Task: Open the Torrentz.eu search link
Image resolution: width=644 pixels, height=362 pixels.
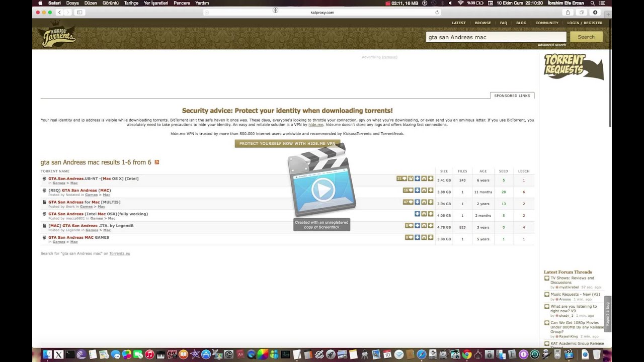Action: click(x=120, y=253)
